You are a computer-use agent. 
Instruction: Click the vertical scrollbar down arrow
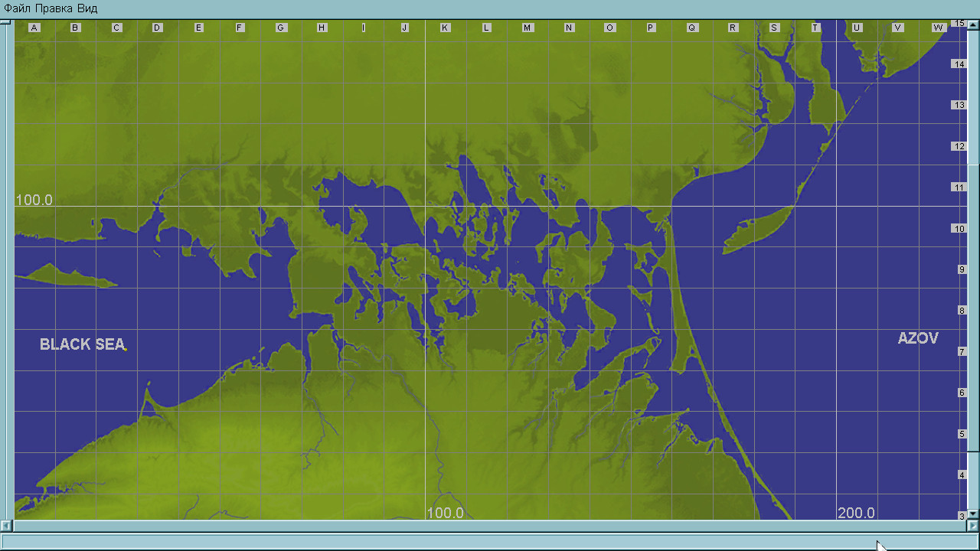(x=973, y=514)
